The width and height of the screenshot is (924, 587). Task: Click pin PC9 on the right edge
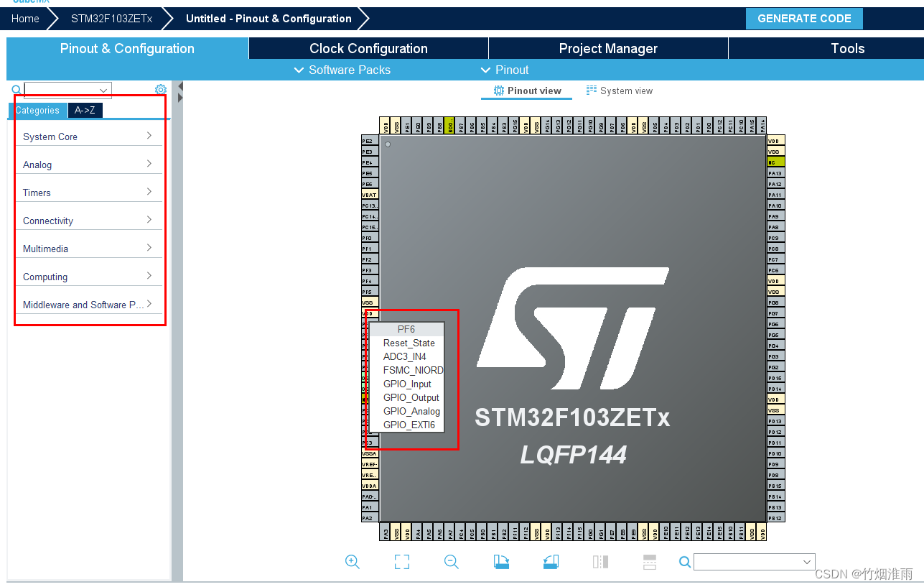[x=776, y=238]
